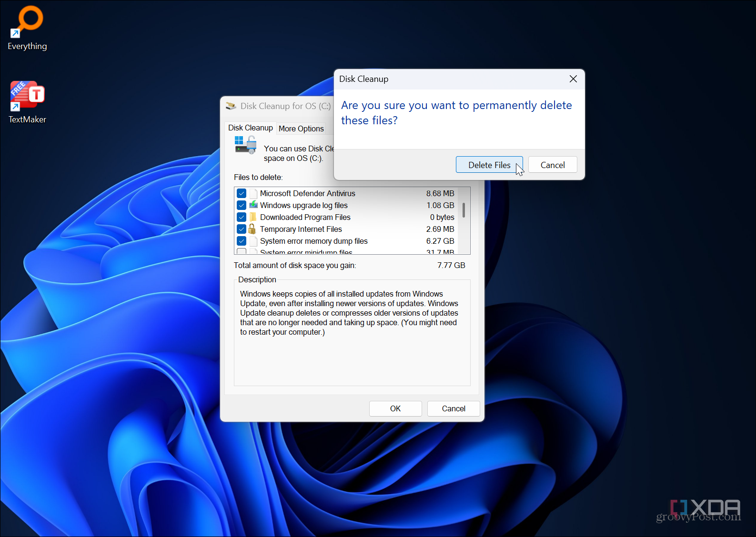The height and width of the screenshot is (537, 756).
Task: Select the 2.69 MB size value
Action: [440, 229]
